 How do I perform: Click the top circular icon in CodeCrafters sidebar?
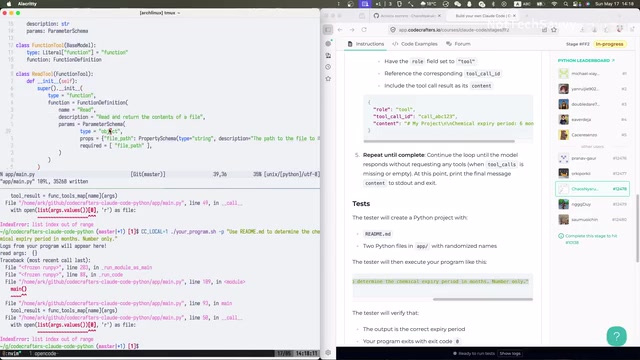[x=328, y=43]
